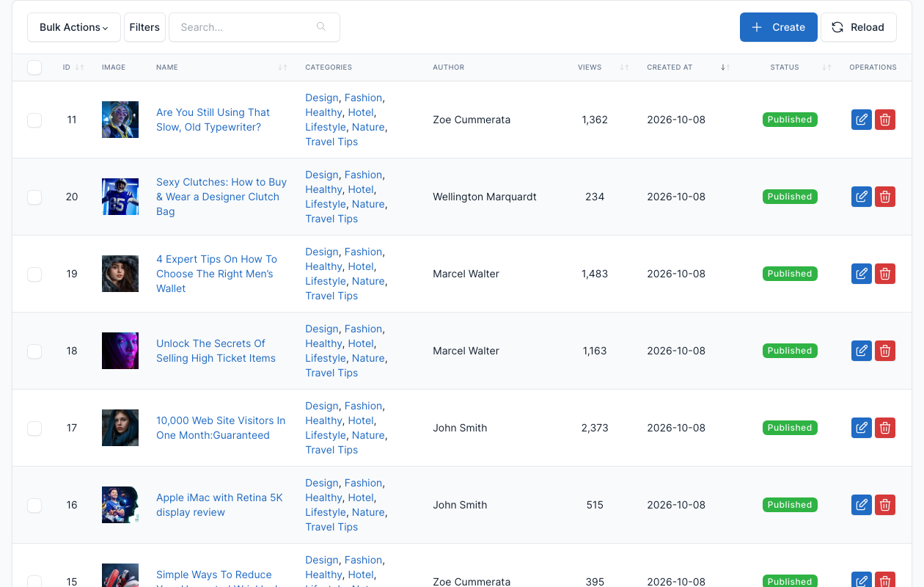924x587 pixels.
Task: Select checkbox for post ID 11
Action: [34, 120]
